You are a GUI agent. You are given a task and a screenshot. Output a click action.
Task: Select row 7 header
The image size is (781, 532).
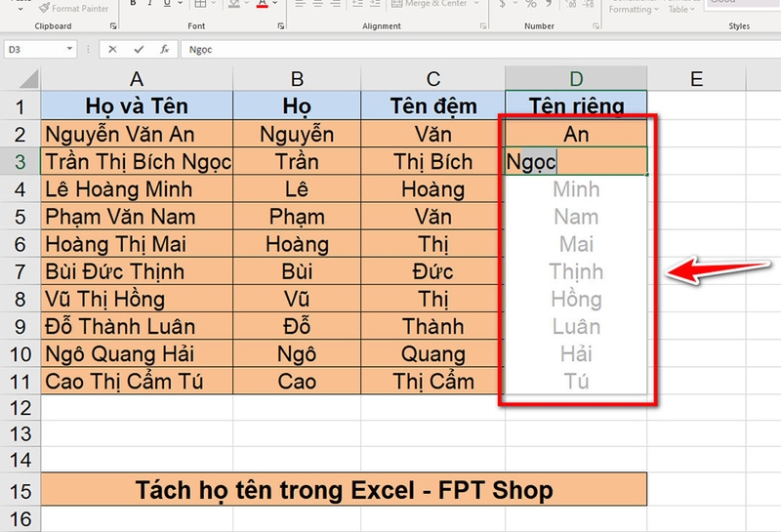coord(20,271)
